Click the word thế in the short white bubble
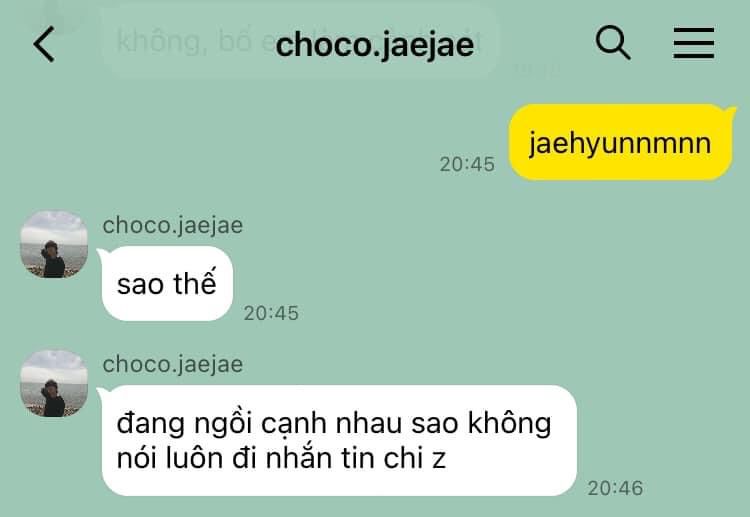Screen dimensions: 750x517 click(195, 283)
